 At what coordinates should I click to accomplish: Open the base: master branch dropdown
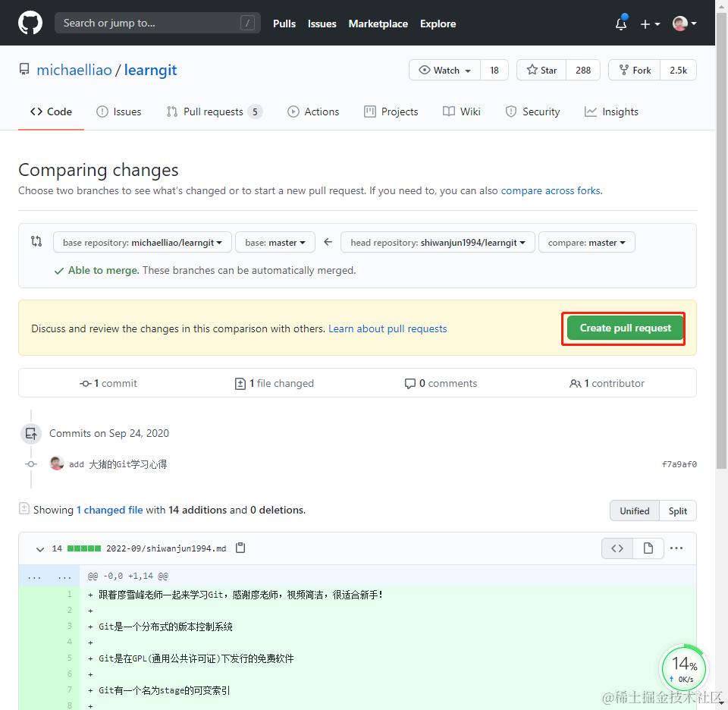pos(275,243)
